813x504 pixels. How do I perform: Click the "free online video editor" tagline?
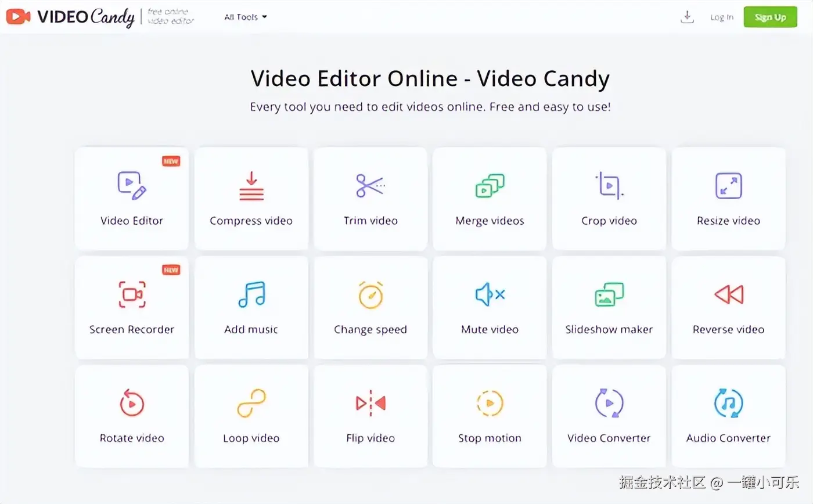click(x=171, y=17)
